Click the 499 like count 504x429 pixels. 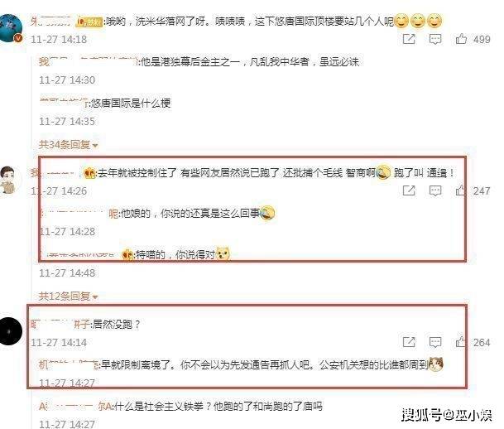tap(482, 40)
